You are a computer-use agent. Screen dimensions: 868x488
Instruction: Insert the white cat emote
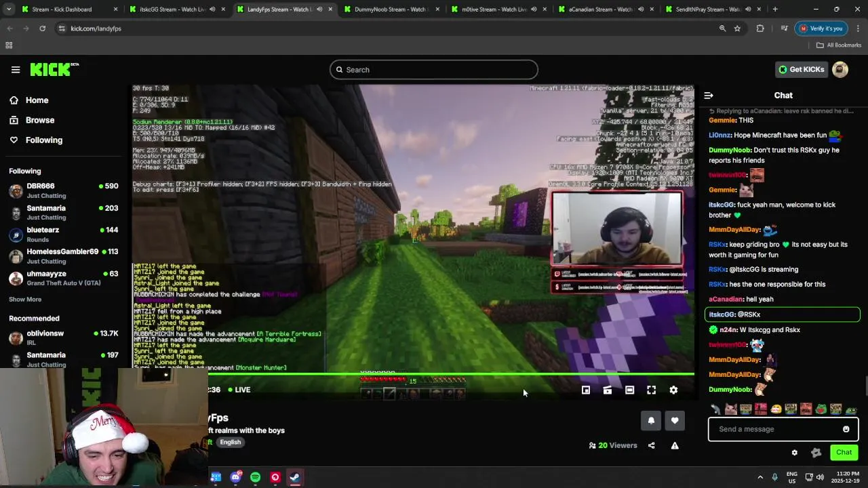click(x=730, y=409)
